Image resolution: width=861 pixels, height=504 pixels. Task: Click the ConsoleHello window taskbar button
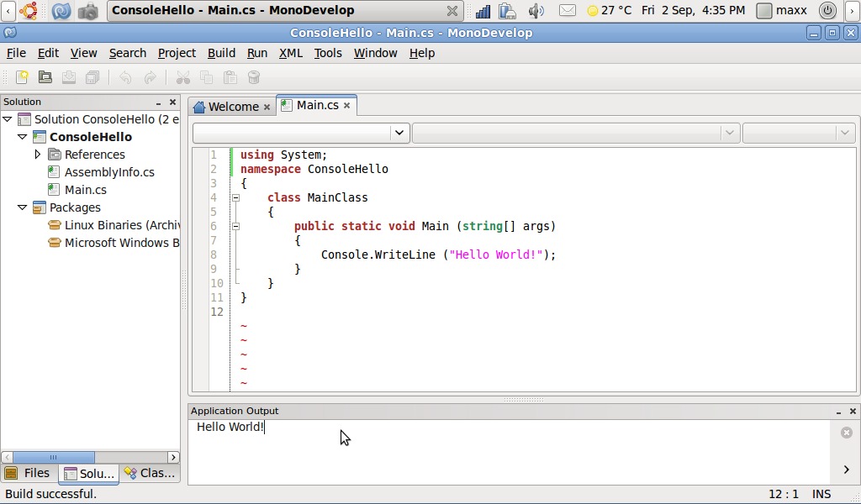[284, 10]
